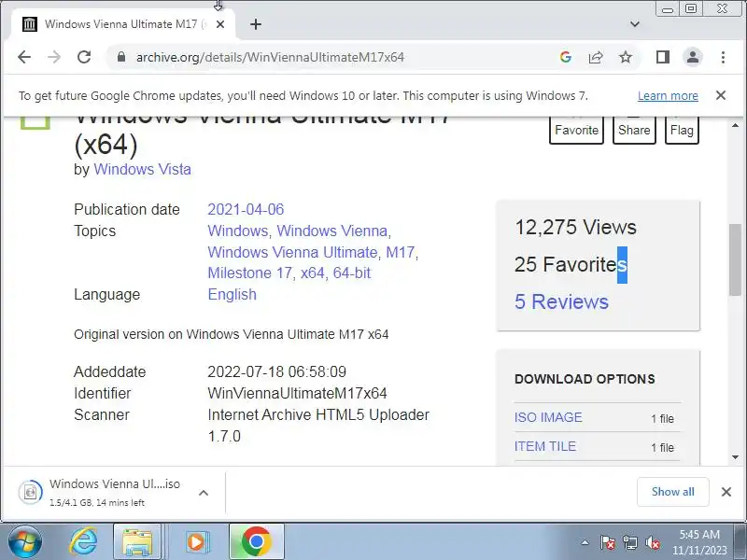Viewport: 747px width, 560px height.
Task: Click the DOWNLOAD OPTIONS heading
Action: 585,379
